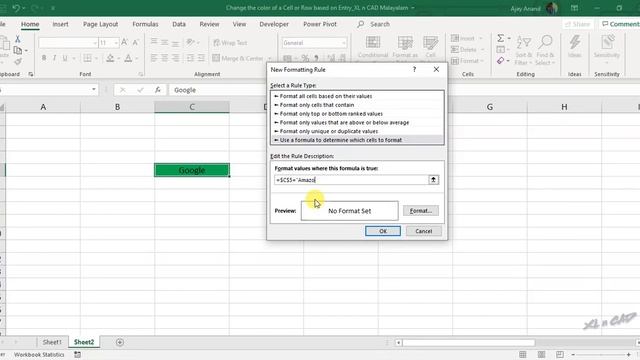
Task: Open Sort & Filter menu
Action: [x=524, y=50]
